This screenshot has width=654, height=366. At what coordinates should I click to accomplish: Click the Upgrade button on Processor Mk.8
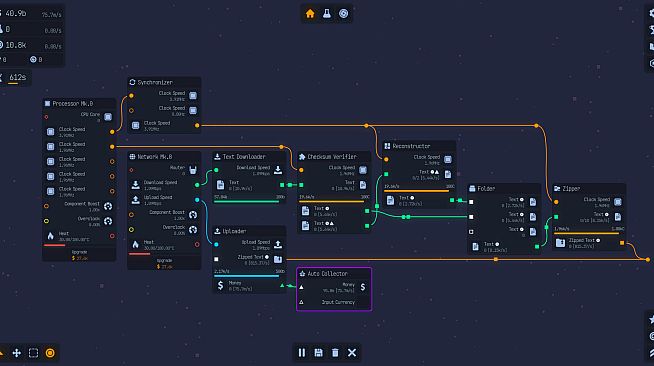(x=79, y=255)
